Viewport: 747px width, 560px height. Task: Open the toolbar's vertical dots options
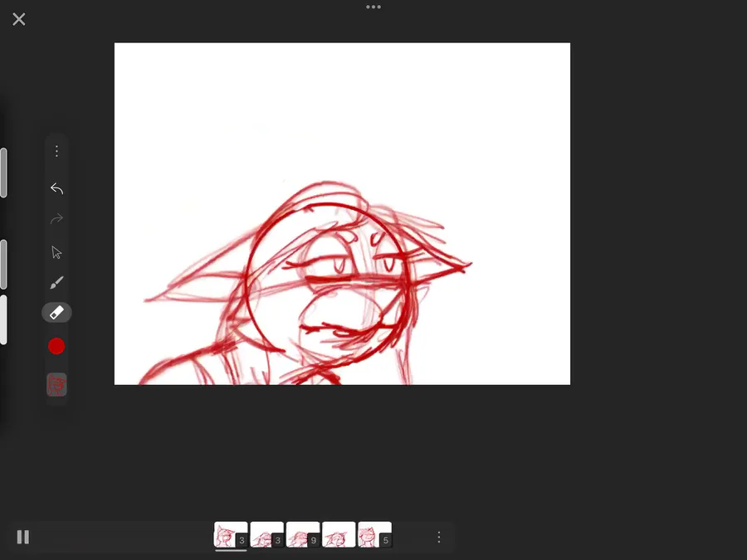56,152
